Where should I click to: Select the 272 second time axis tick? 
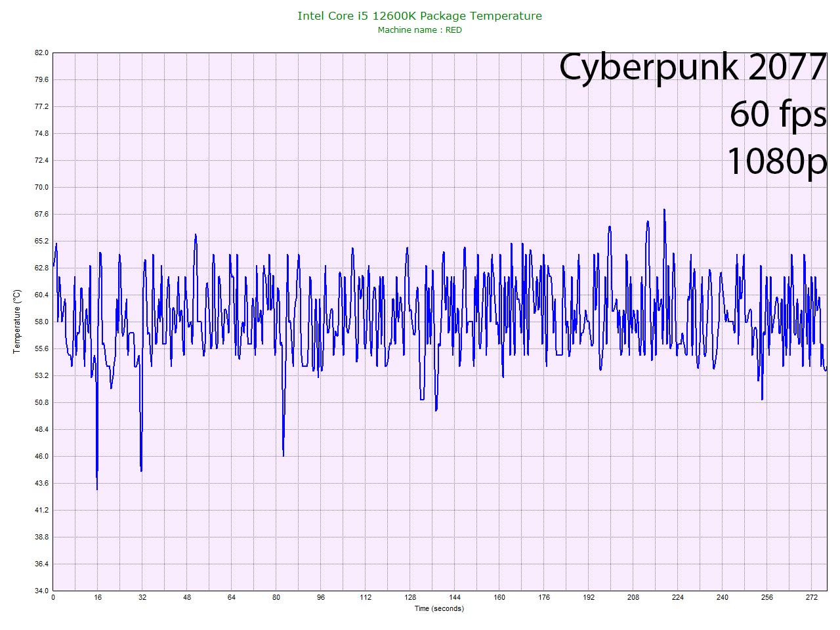[x=812, y=597]
